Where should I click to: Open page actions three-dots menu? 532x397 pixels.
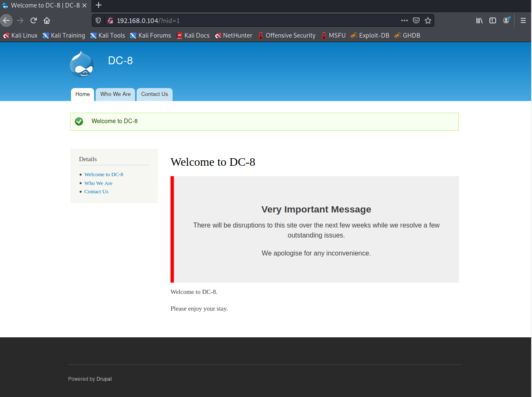coord(405,20)
